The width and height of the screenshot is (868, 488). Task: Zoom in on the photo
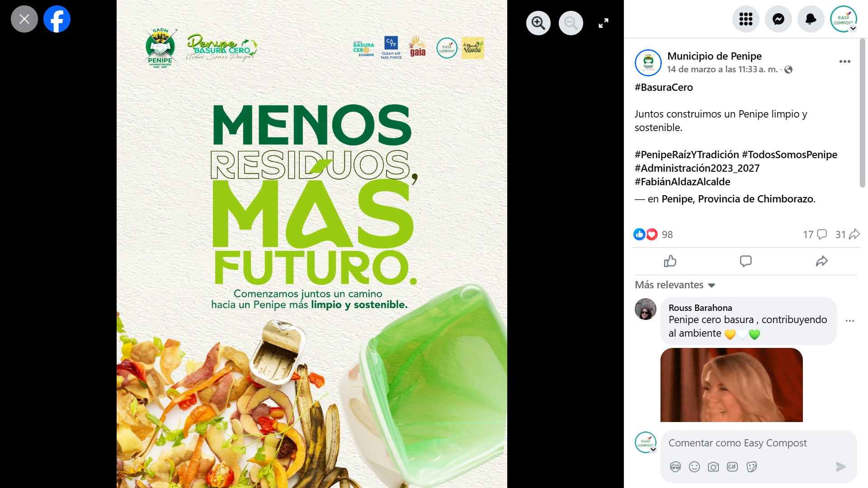[x=538, y=23]
